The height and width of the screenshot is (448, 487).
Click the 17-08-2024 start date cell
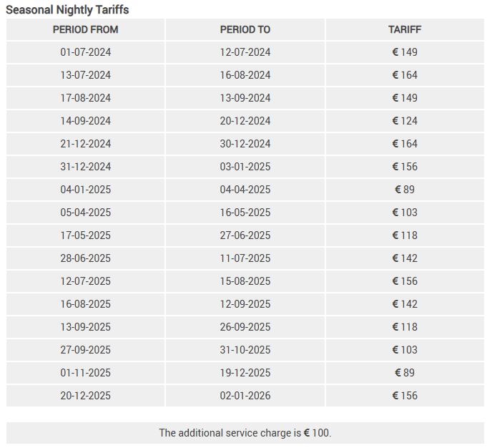pyautogui.click(x=86, y=98)
